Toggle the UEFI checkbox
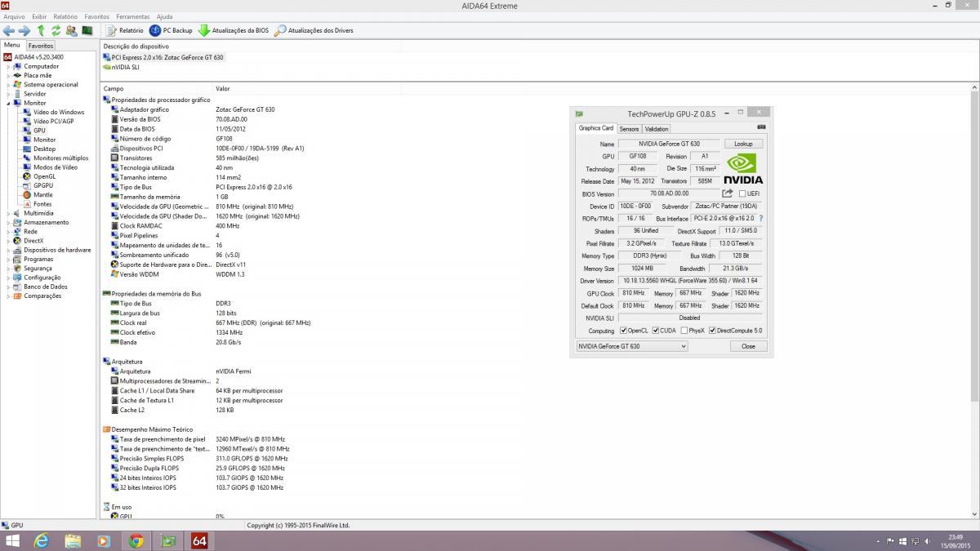The height and width of the screenshot is (551, 980). (x=742, y=194)
